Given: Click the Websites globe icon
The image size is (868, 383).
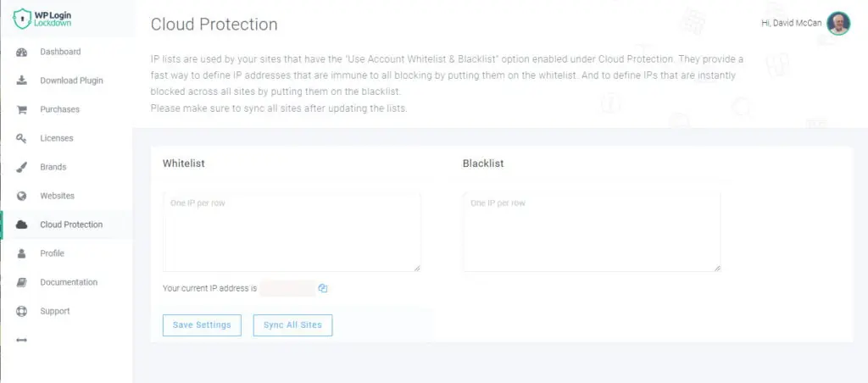Looking at the screenshot, I should point(21,197).
